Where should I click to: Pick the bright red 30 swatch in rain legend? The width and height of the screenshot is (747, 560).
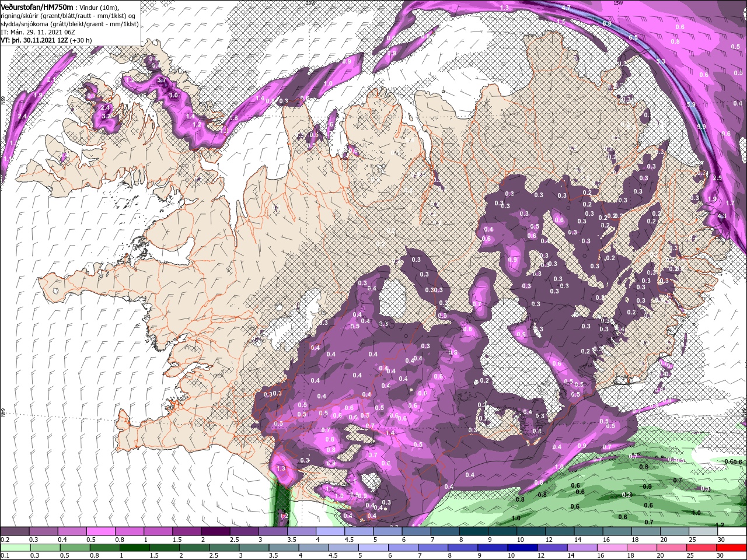tap(731, 548)
